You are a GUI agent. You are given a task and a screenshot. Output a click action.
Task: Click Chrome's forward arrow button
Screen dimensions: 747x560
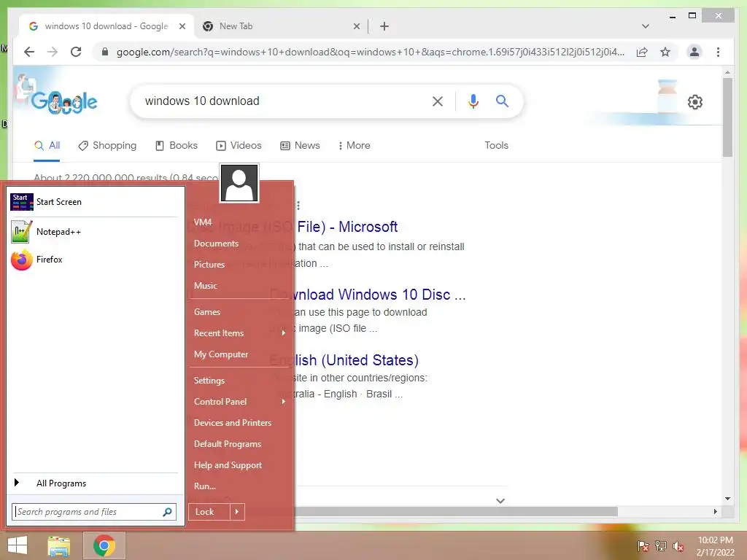(53, 52)
